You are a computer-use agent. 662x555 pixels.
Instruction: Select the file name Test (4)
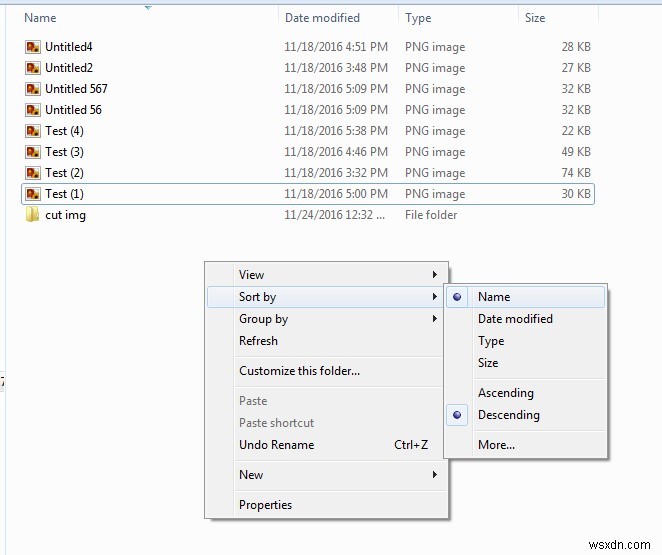pyautogui.click(x=64, y=131)
